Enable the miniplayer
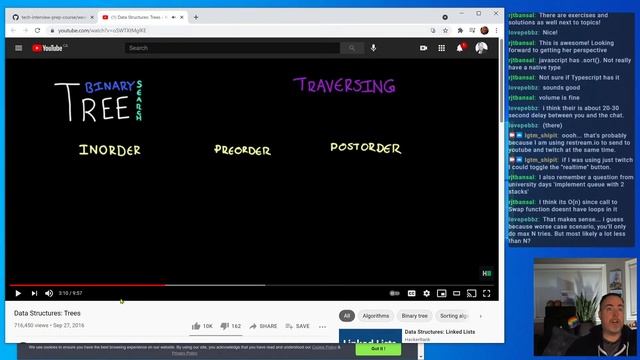Image resolution: width=640 pixels, height=360 pixels. tap(442, 293)
